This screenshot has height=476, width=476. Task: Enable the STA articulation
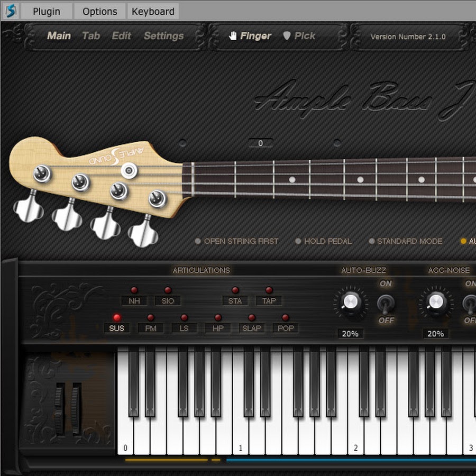[235, 301]
